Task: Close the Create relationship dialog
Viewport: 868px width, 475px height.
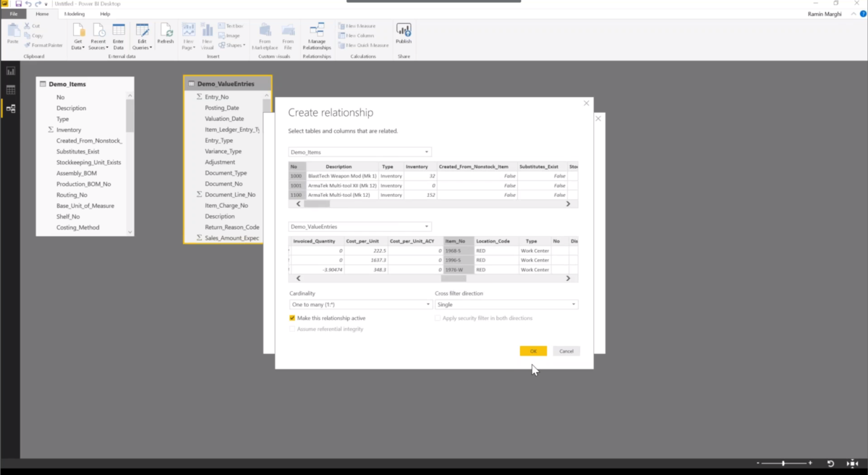Action: point(586,104)
